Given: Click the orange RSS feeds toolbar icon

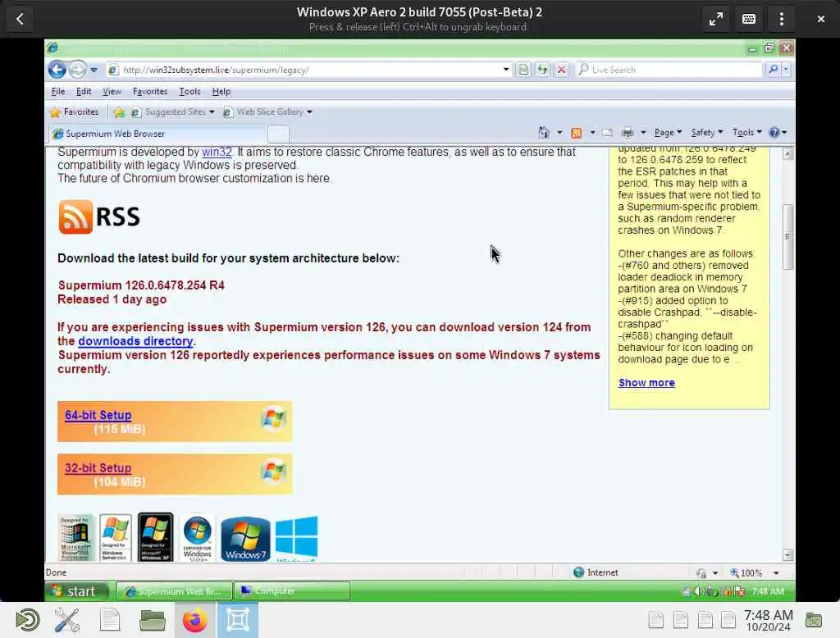Looking at the screenshot, I should [x=577, y=132].
